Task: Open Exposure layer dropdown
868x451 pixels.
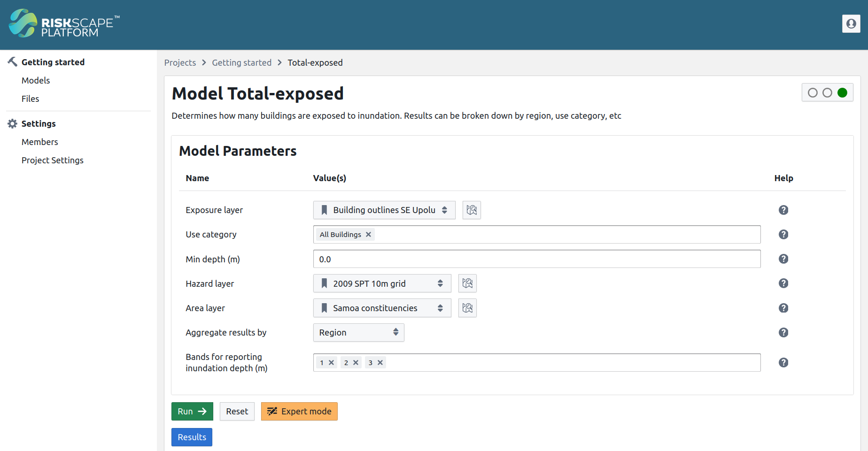Action: click(384, 210)
